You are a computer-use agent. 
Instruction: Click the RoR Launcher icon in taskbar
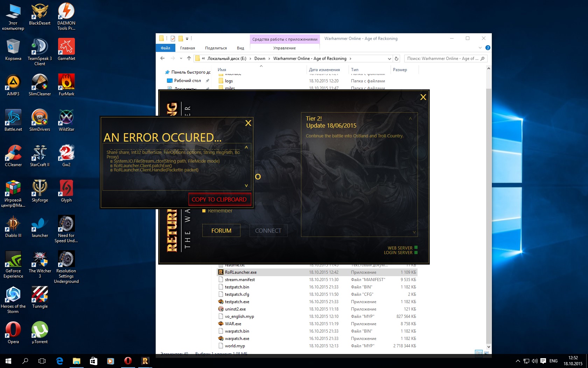tap(145, 361)
